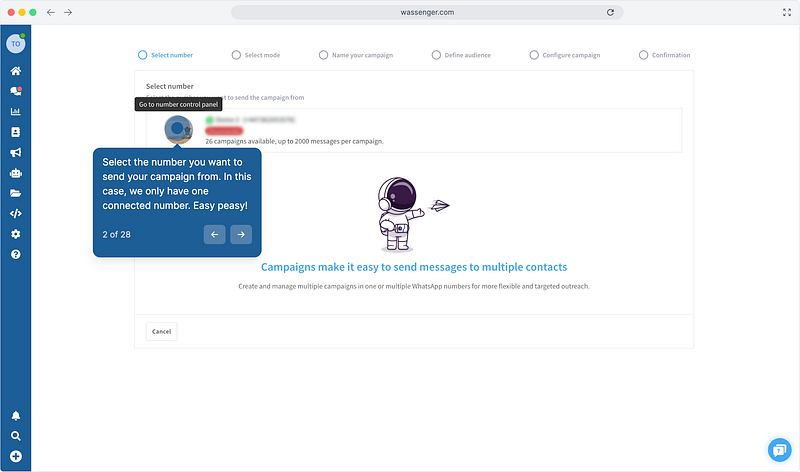This screenshot has height=472, width=800.
Task: Click the plus icon at sidebar bottom
Action: click(15, 456)
